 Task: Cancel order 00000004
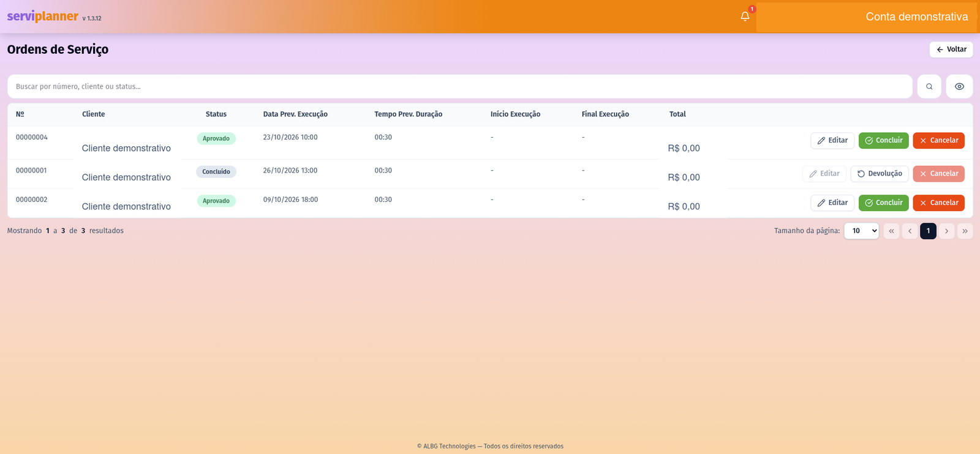point(938,141)
